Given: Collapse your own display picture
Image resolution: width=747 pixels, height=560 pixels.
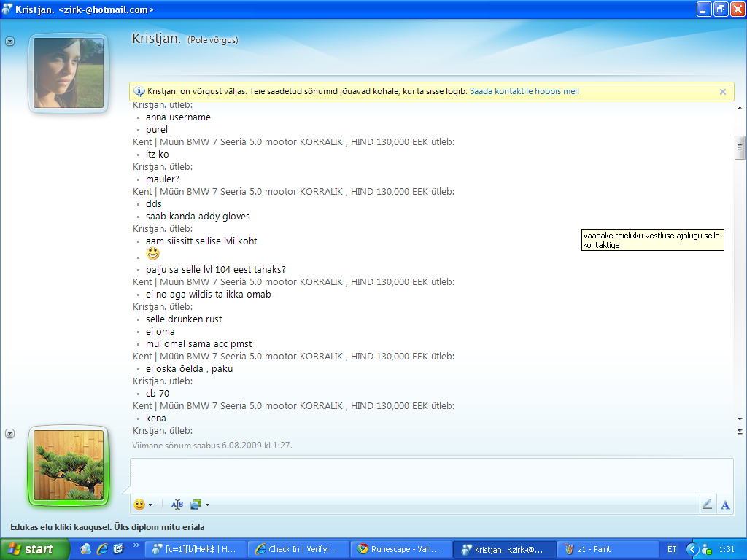Looking at the screenshot, I should 9,433.
